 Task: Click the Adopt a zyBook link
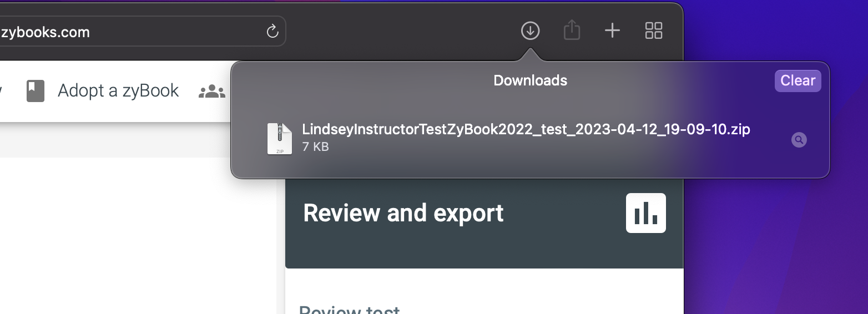pos(118,90)
